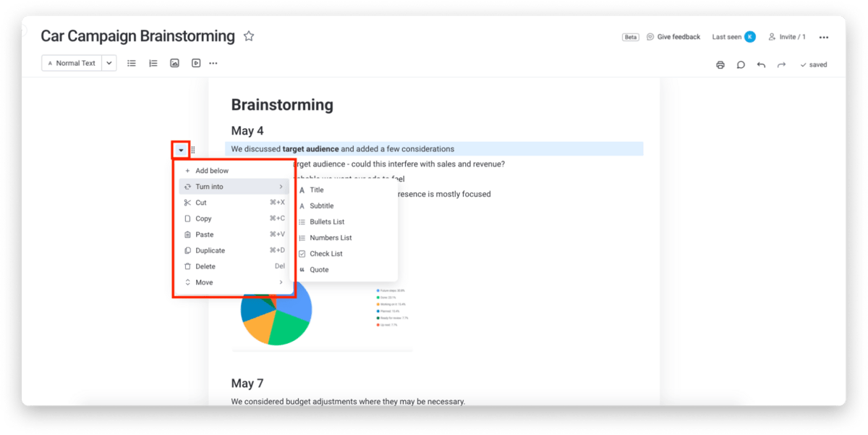The width and height of the screenshot is (868, 435).
Task: Turn block into a Check List
Action: click(326, 254)
